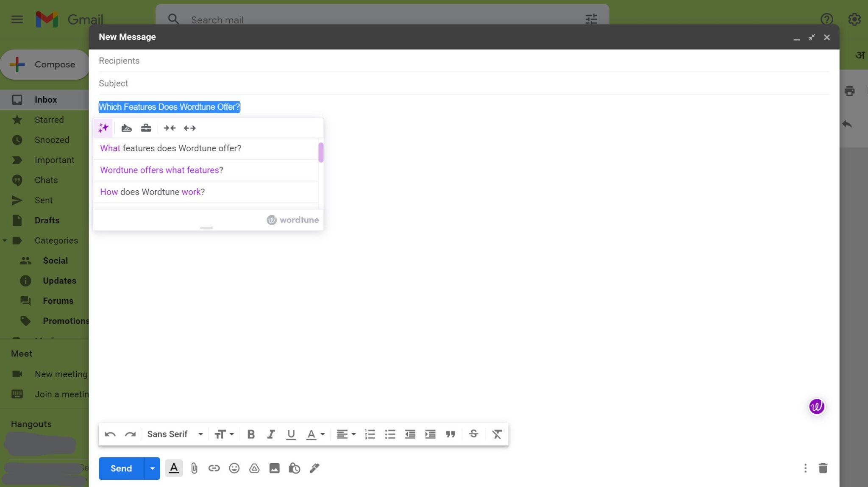Screen dimensions: 868x487
Task: Insert an emoji into the message
Action: [234, 468]
